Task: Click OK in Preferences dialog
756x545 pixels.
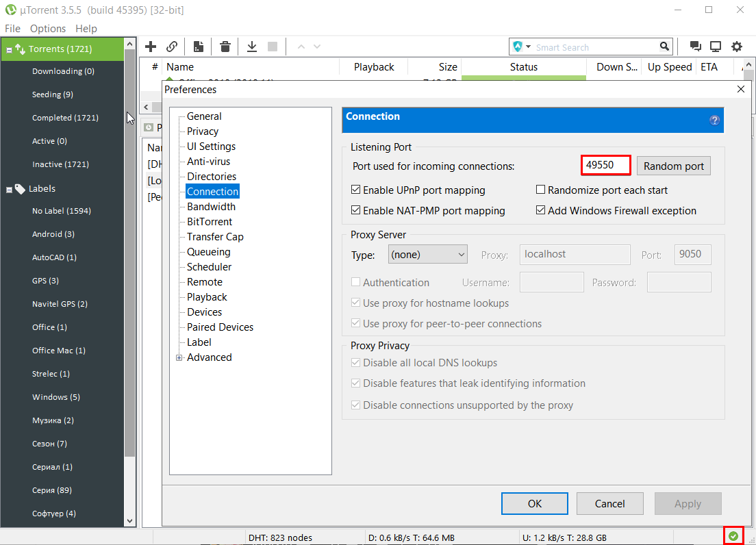Action: click(x=535, y=503)
